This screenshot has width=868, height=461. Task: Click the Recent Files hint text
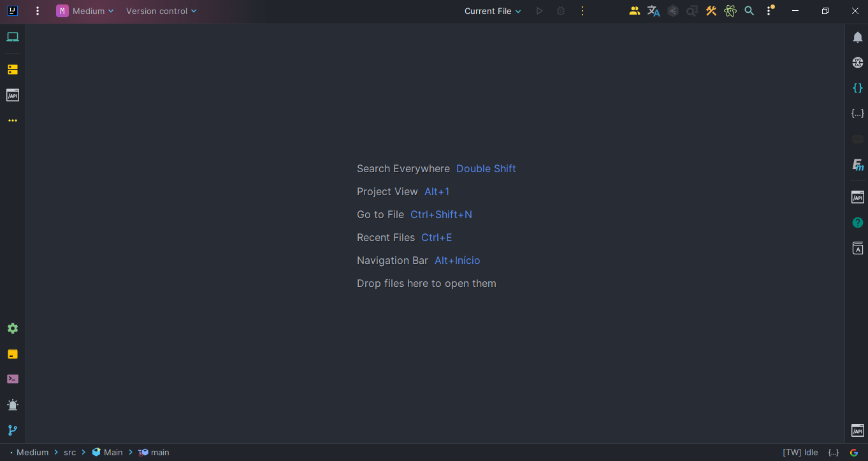(x=386, y=237)
